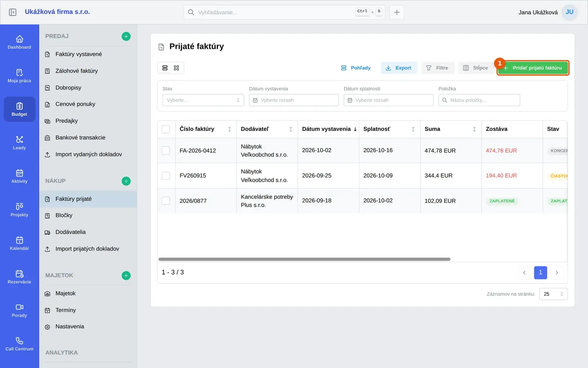
Task: Open the Kalendár module
Action: pyautogui.click(x=19, y=243)
